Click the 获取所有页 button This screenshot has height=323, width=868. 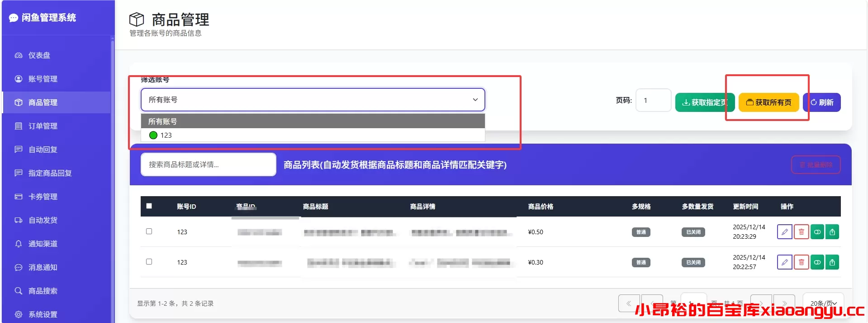[x=768, y=102]
